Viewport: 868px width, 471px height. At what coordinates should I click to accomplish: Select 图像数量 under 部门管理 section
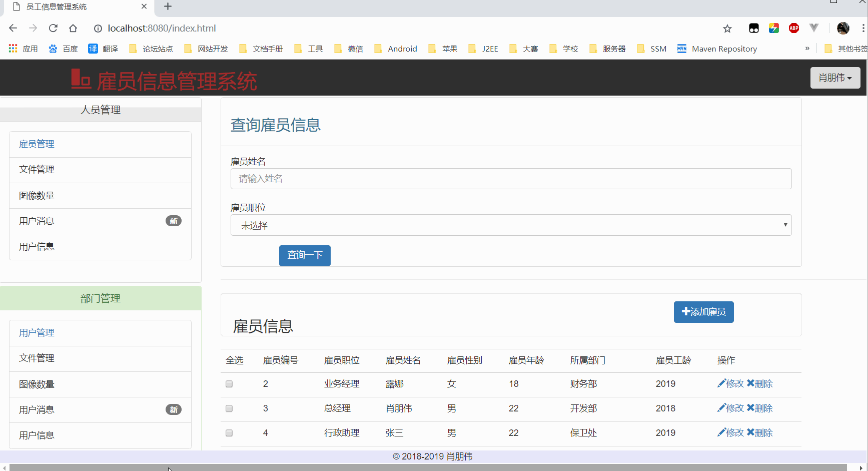[37, 384]
